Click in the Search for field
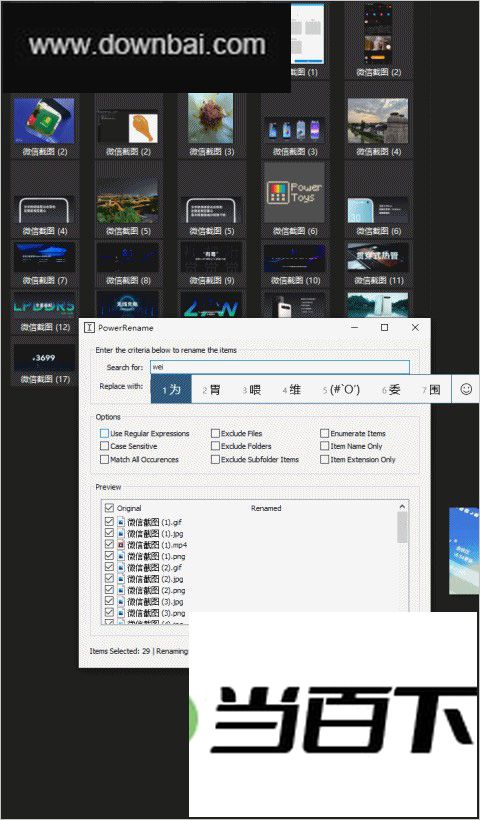The height and width of the screenshot is (820, 480). [280, 367]
